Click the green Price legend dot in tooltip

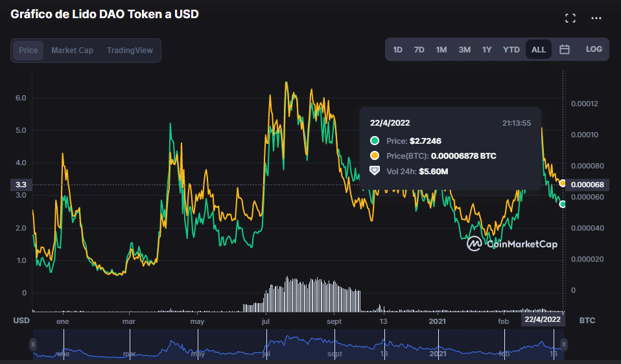pyautogui.click(x=374, y=141)
